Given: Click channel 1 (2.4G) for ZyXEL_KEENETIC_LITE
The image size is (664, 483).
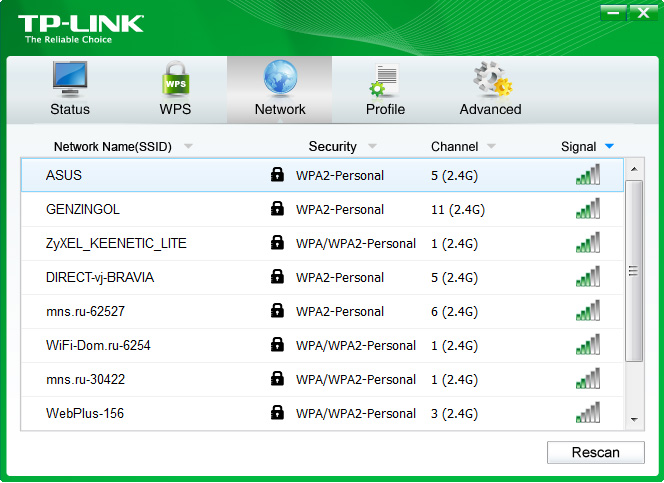Looking at the screenshot, I should [454, 244].
